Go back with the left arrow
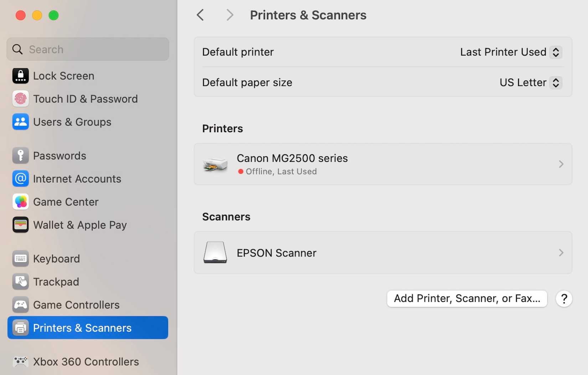The height and width of the screenshot is (375, 588). pyautogui.click(x=200, y=15)
